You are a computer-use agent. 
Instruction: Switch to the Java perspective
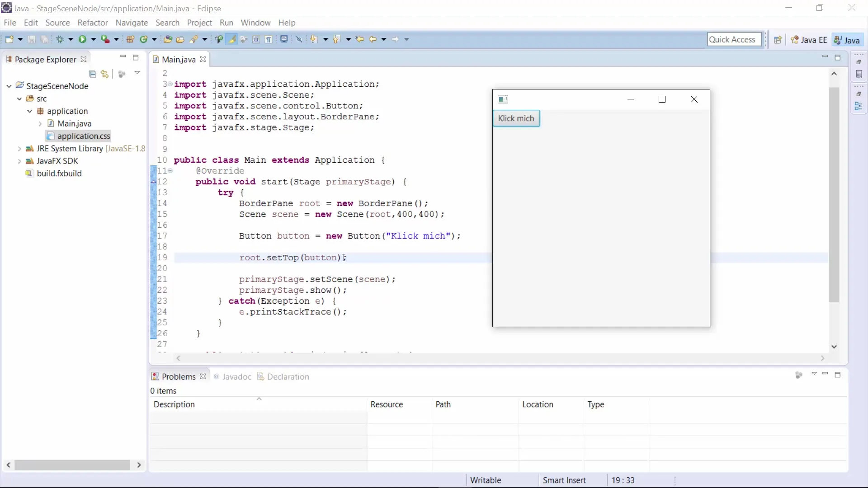tap(847, 40)
